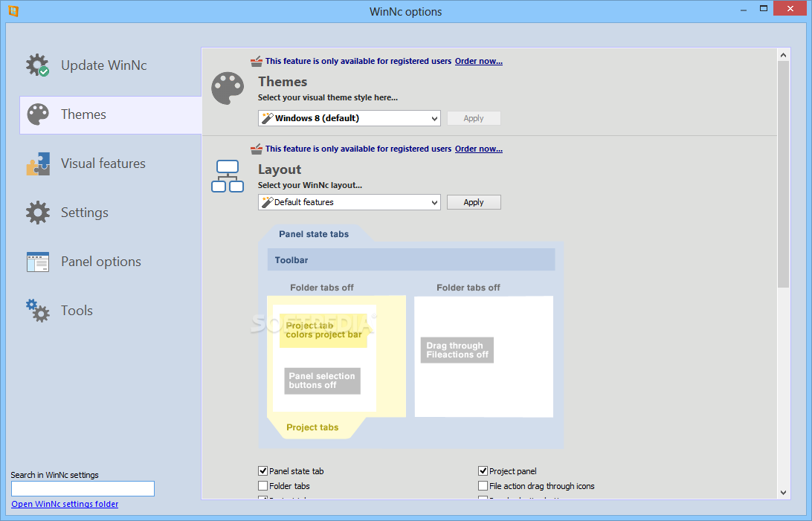
Task: Click left Folder tabs off label
Action: [321, 288]
